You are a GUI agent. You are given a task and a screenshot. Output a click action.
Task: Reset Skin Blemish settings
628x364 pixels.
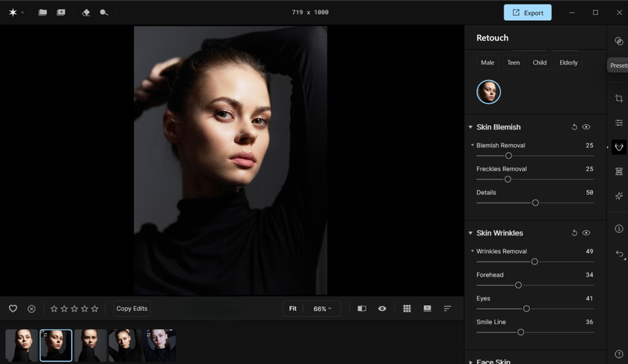574,127
